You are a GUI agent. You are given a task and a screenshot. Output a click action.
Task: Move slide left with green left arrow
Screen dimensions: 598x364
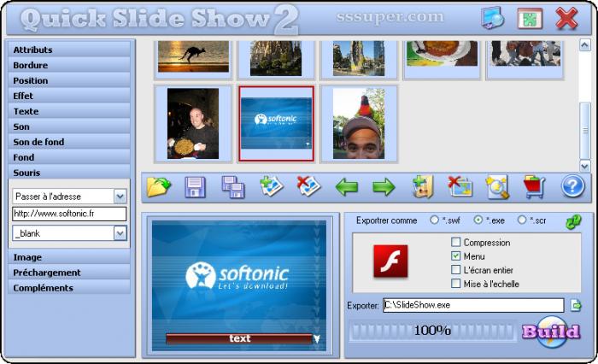point(346,187)
